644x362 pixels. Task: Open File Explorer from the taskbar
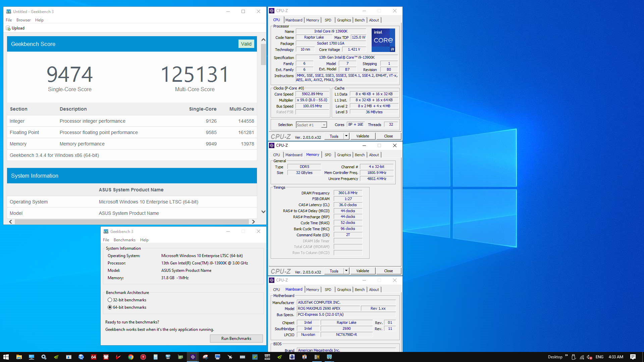[x=19, y=357]
